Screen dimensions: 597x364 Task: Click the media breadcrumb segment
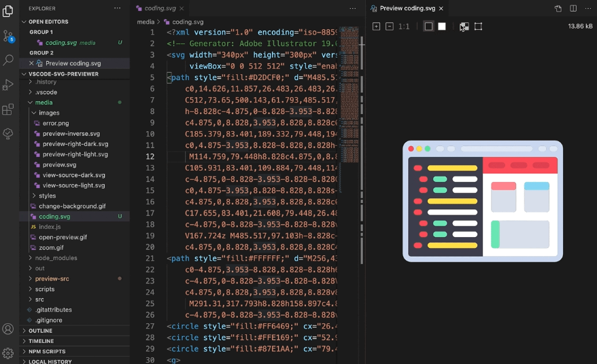click(146, 22)
